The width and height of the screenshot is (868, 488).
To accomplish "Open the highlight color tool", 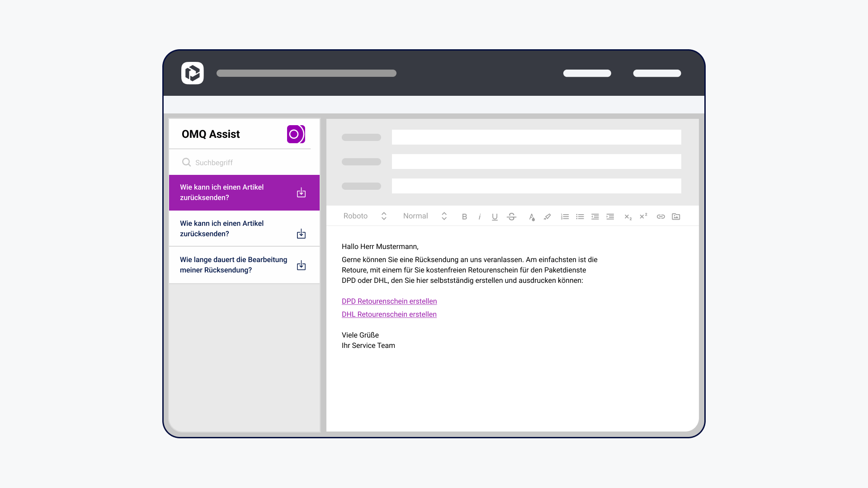I will [x=547, y=216].
